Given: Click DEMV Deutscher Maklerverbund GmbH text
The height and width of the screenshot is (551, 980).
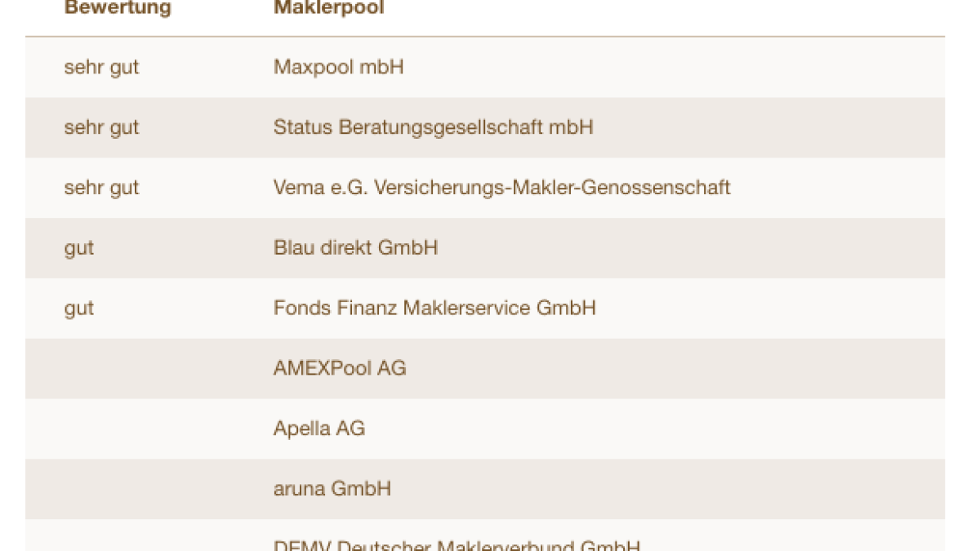Looking at the screenshot, I should [x=456, y=545].
